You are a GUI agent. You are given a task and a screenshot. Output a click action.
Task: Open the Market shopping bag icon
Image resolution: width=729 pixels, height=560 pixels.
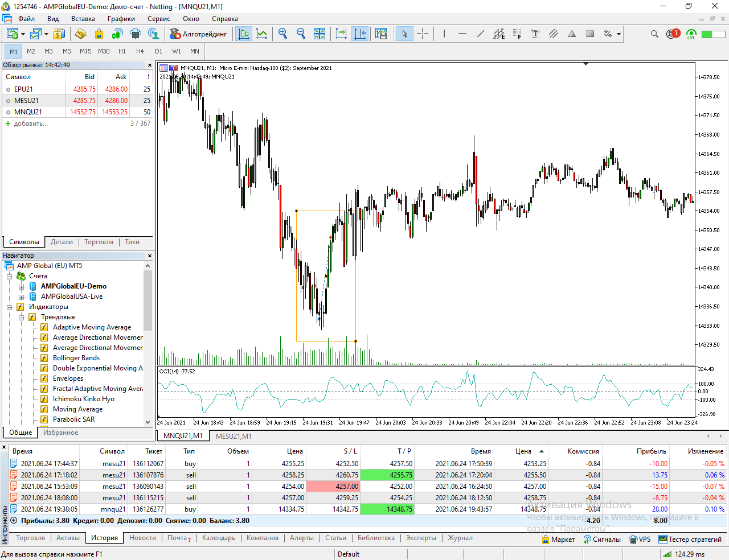(99, 34)
